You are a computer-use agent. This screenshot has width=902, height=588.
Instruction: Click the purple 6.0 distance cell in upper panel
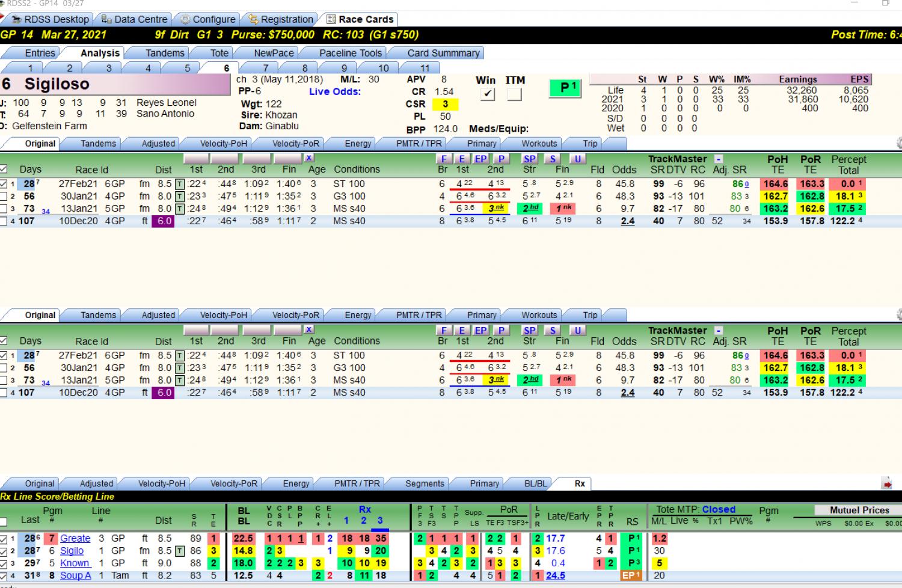pos(164,221)
